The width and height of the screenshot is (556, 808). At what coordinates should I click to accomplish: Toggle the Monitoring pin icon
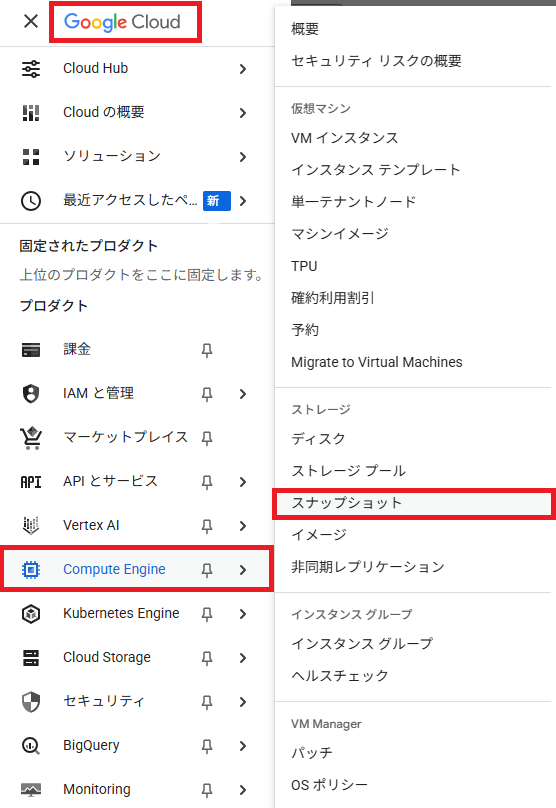point(207,790)
